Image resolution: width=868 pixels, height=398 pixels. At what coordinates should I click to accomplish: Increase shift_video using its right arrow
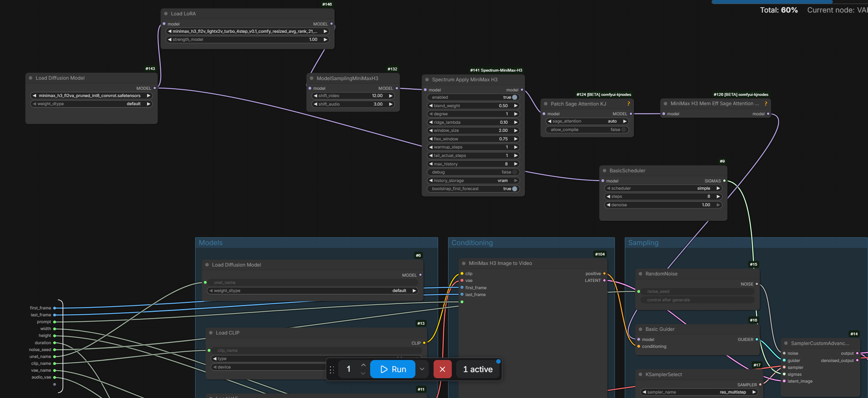click(391, 96)
